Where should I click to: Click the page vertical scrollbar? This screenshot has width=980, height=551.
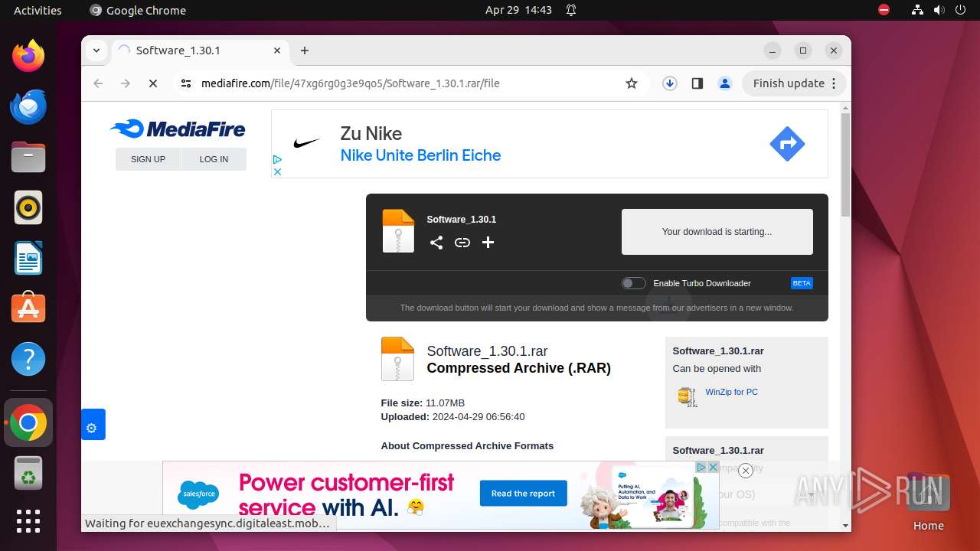click(x=845, y=165)
